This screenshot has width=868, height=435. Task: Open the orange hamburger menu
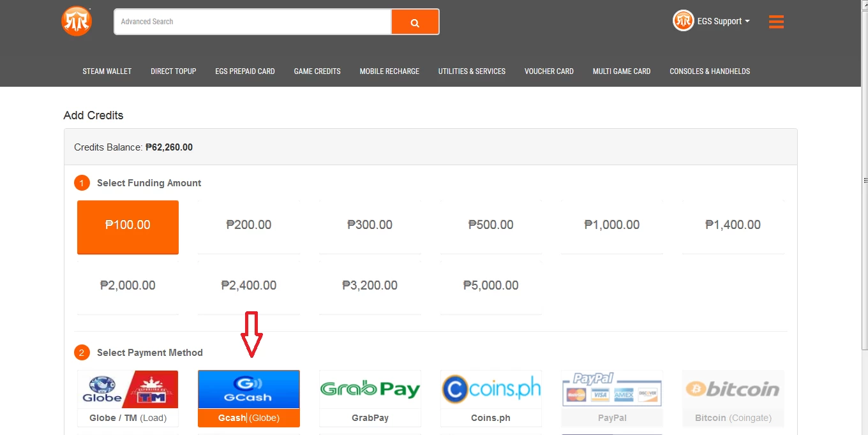[x=776, y=22]
